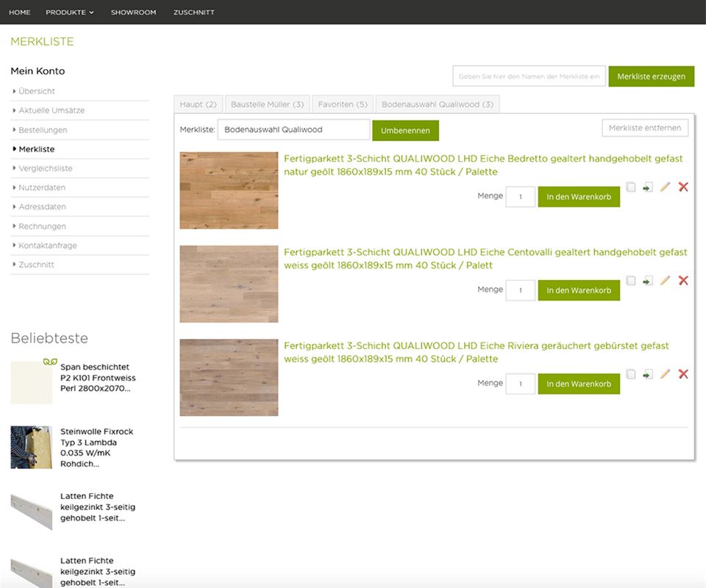Image resolution: width=706 pixels, height=588 pixels.
Task: Click the Merkliste rename field showing Bodenauswahl Qualiwood
Action: tap(293, 129)
